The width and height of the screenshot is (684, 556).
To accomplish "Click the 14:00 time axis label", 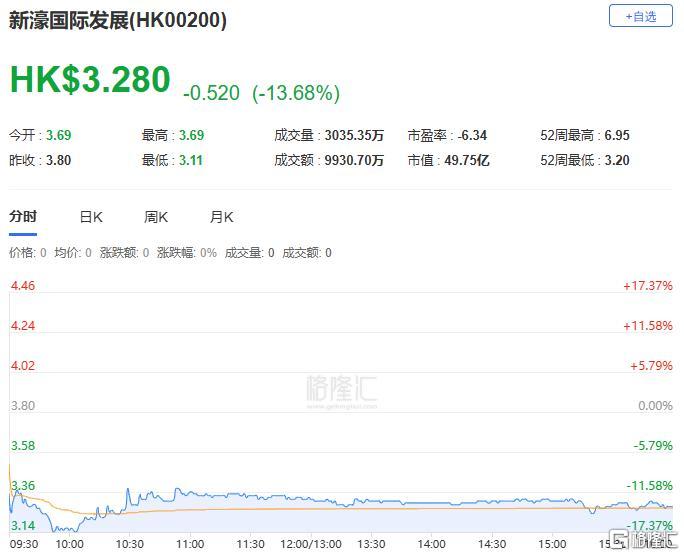I will pyautogui.click(x=431, y=544).
